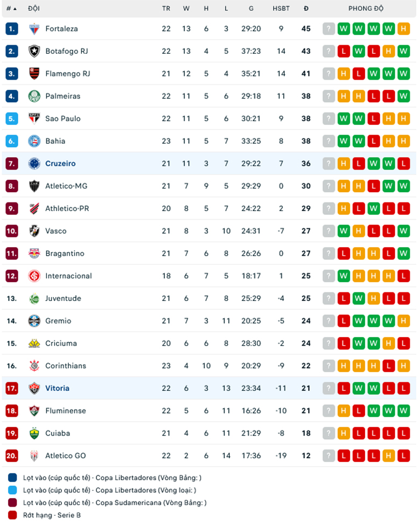This screenshot has height=525, width=420.
Task: Sort table by the # rank column
Action: tap(11, 9)
